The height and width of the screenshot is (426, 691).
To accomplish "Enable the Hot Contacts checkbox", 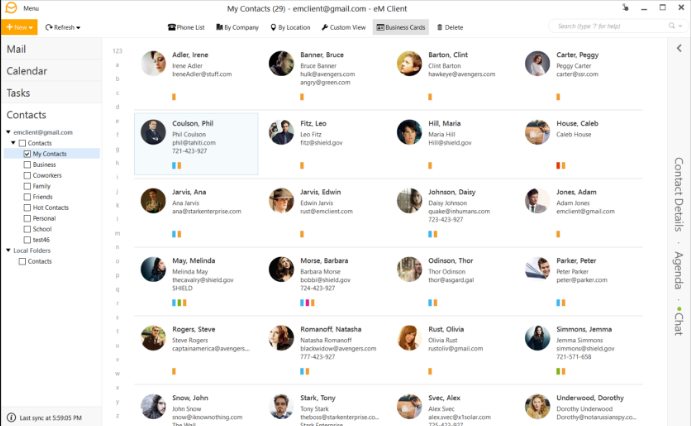I will (x=27, y=207).
